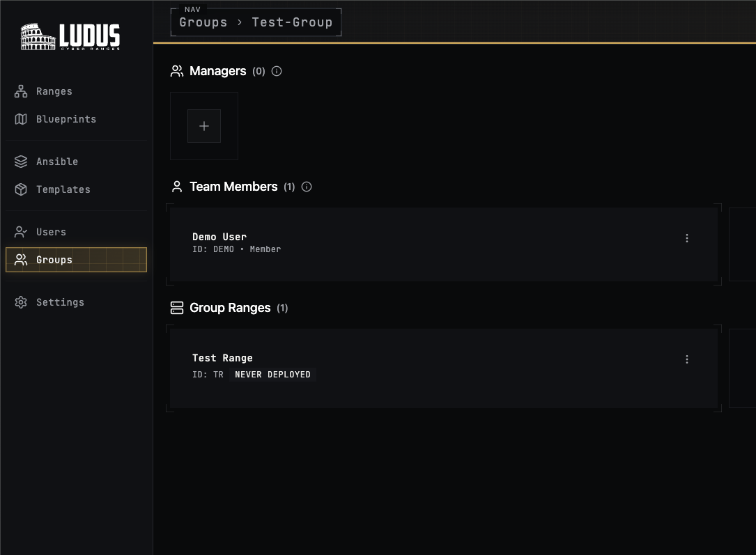Click the Settings gear icon
756x555 pixels.
(21, 302)
